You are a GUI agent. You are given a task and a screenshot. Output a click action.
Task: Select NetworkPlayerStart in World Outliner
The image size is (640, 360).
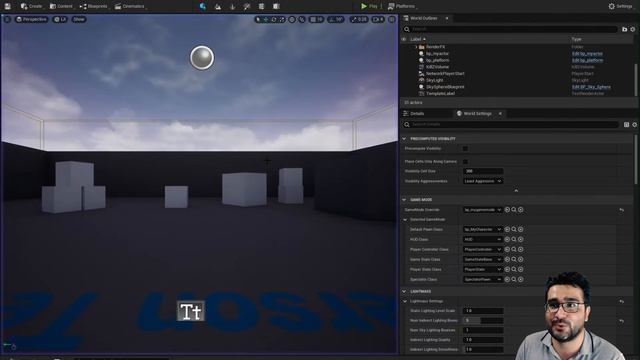pos(445,73)
